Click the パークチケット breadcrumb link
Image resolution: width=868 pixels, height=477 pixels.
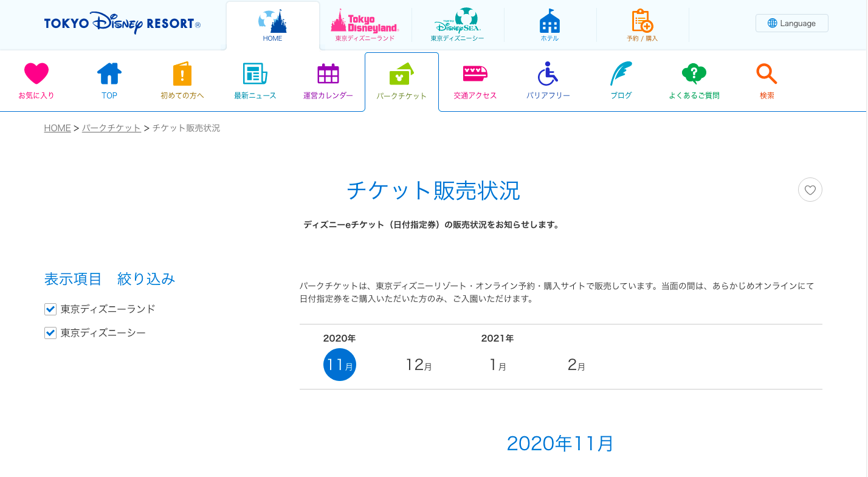111,128
